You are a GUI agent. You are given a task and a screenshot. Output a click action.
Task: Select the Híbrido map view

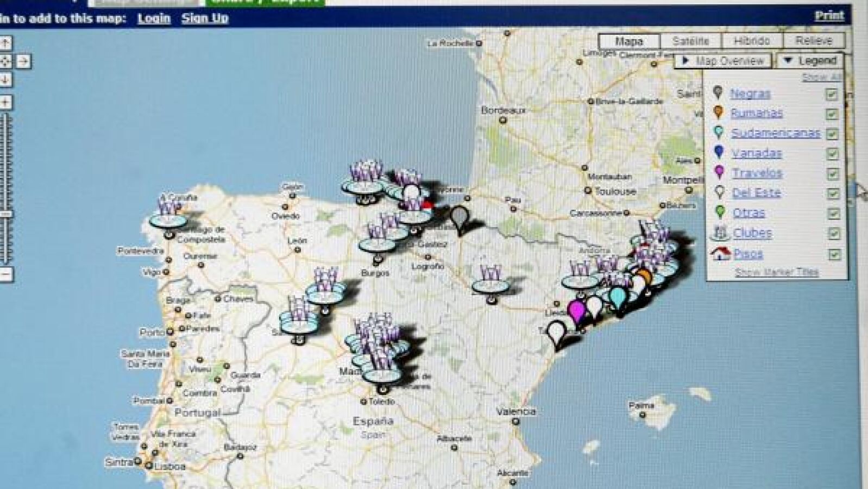(x=752, y=41)
